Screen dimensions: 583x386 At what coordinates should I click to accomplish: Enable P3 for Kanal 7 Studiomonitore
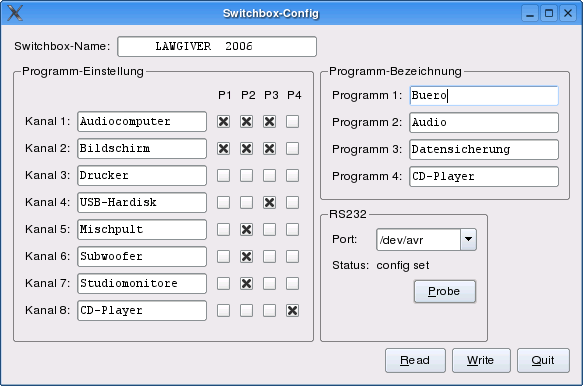[270, 284]
